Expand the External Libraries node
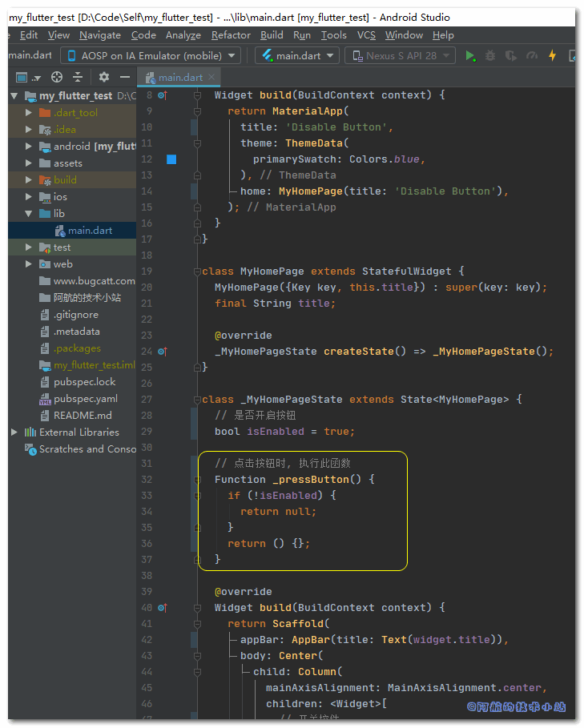The height and width of the screenshot is (728, 584). tap(14, 432)
